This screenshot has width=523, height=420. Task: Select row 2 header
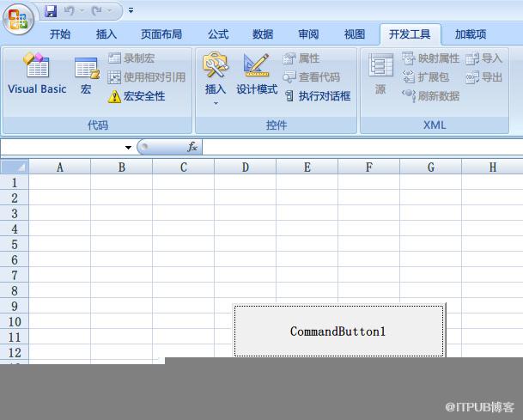15,198
